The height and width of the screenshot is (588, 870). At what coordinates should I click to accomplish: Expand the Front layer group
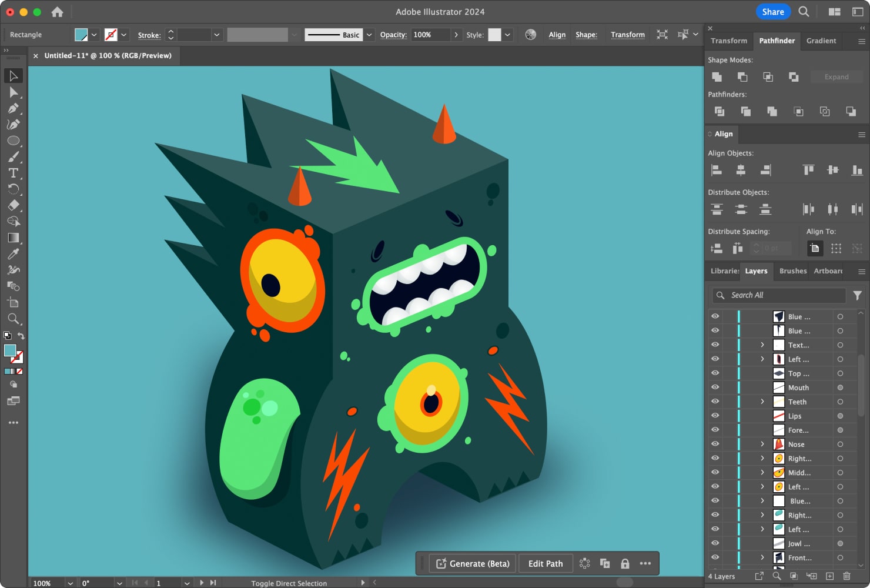click(x=762, y=557)
